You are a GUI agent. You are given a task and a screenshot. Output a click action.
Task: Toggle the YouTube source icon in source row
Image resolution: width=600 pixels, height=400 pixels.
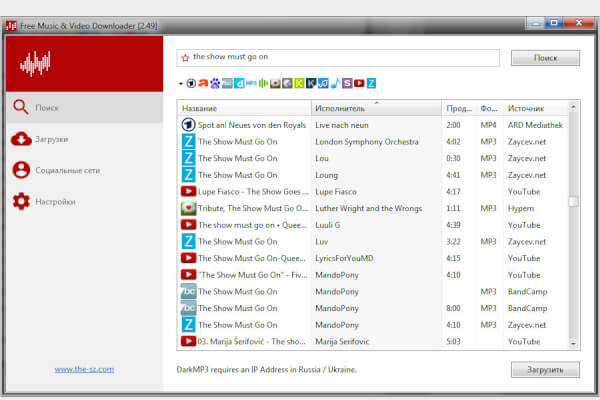[x=359, y=83]
